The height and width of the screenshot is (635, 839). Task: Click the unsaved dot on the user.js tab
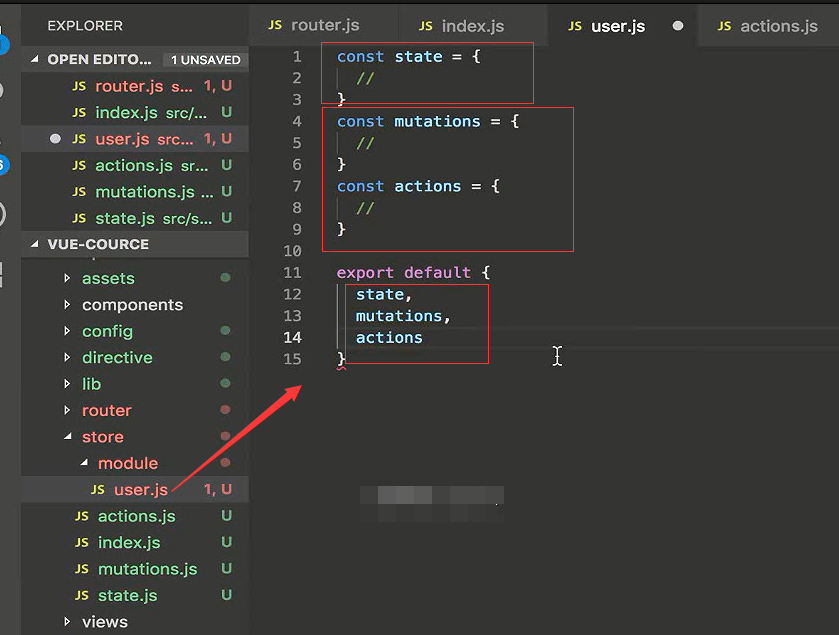tap(678, 26)
